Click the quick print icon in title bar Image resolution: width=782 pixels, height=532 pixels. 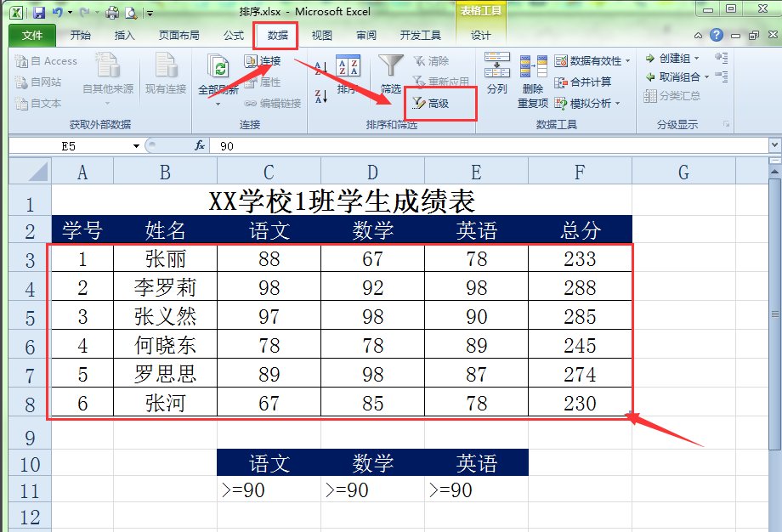[112, 12]
